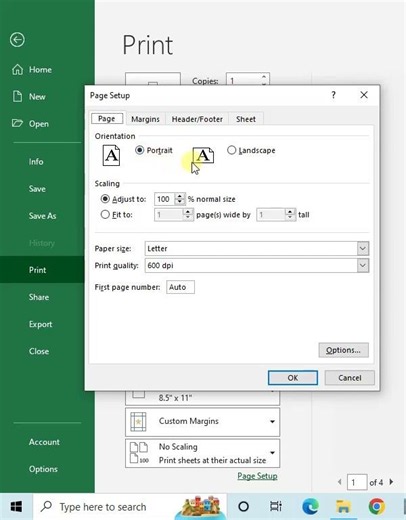Click the No Scaling pages icon

139,452
